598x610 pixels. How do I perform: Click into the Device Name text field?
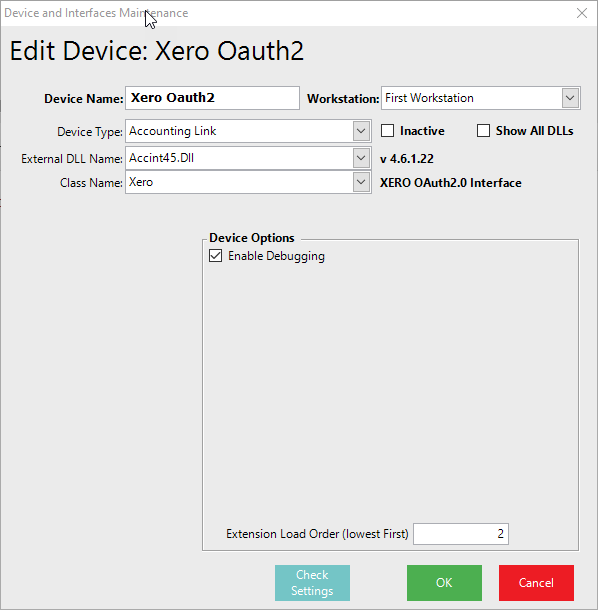212,98
